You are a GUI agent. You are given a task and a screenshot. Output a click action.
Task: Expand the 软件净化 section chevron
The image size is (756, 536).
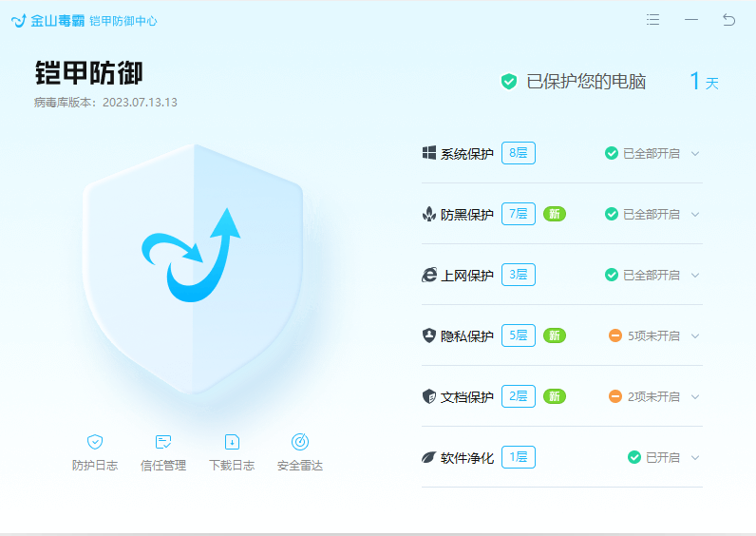tap(695, 457)
